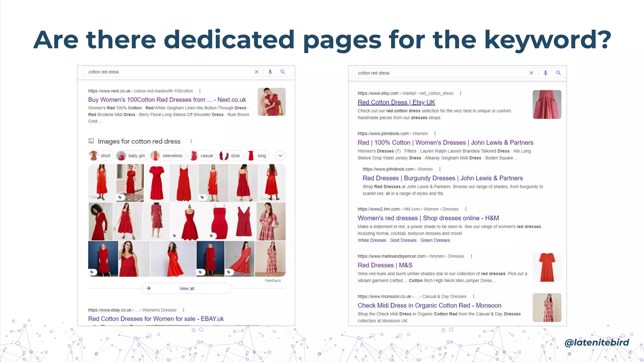Open Women's red dresses H&M result
644x362 pixels.
point(428,218)
